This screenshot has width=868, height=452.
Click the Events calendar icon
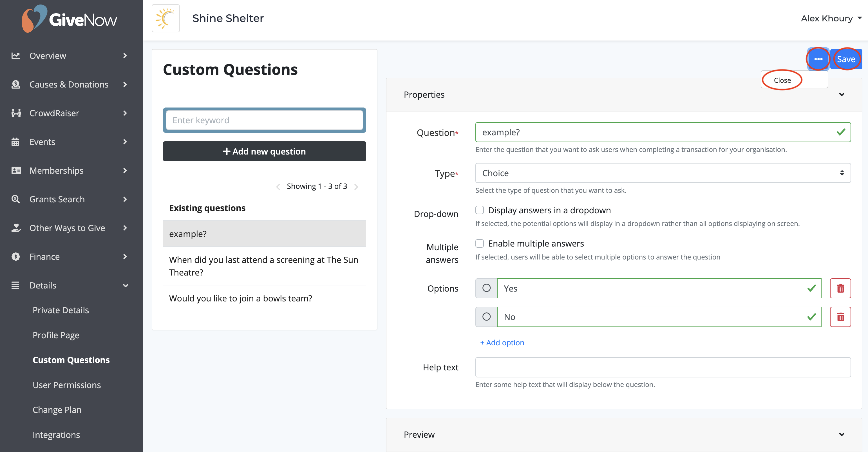click(x=15, y=142)
